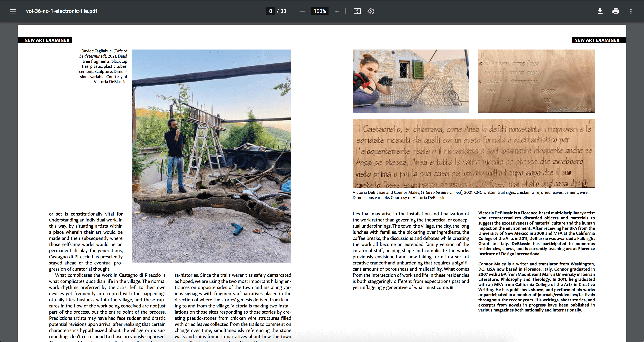Click the total page count 33
Screen dimensions: 644x342
(283, 11)
